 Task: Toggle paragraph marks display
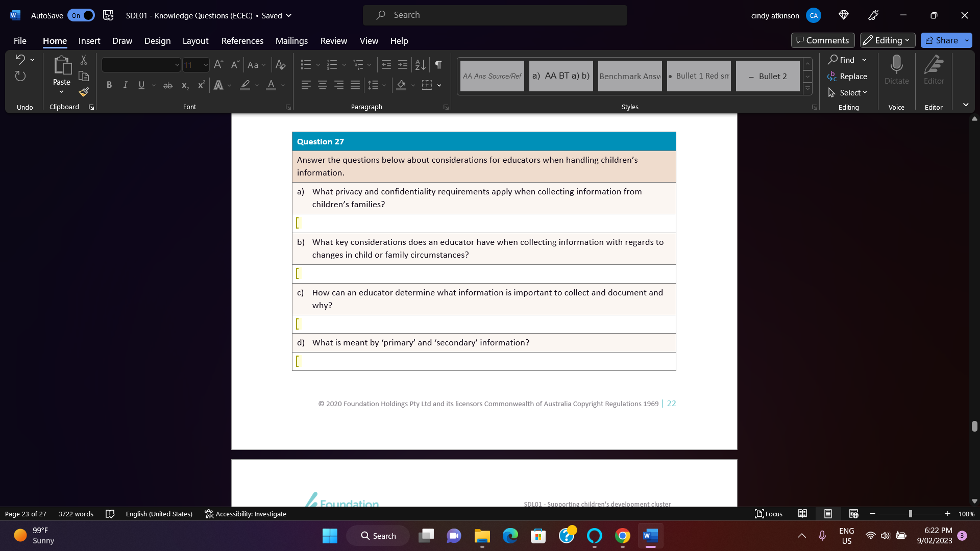tap(438, 65)
